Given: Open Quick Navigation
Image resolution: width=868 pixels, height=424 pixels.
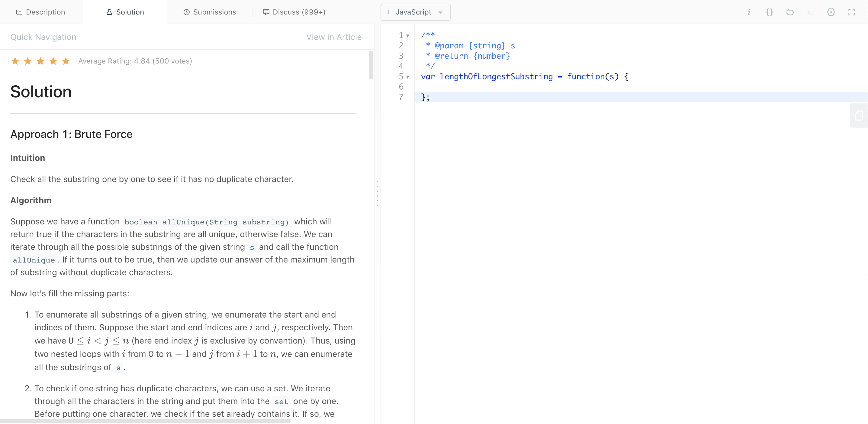Looking at the screenshot, I should click(43, 37).
